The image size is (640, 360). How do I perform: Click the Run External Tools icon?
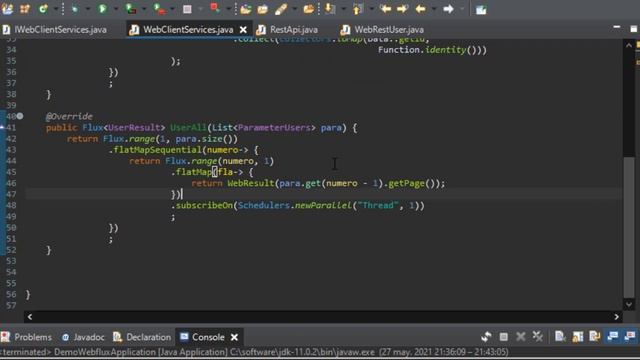(159, 9)
